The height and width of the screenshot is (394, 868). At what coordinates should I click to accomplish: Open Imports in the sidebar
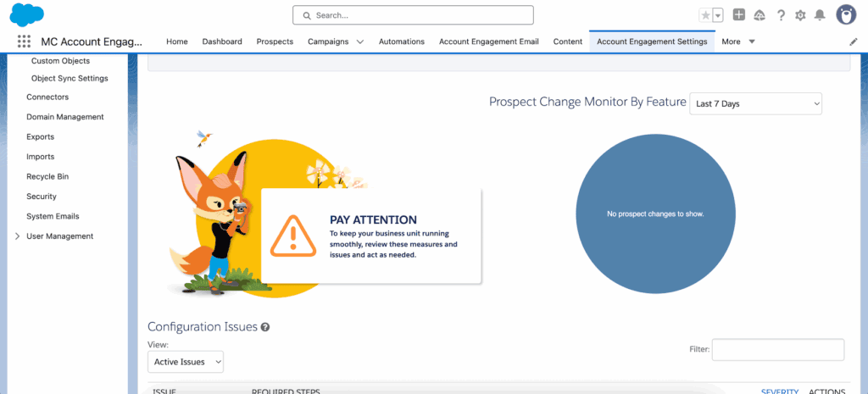coord(41,157)
